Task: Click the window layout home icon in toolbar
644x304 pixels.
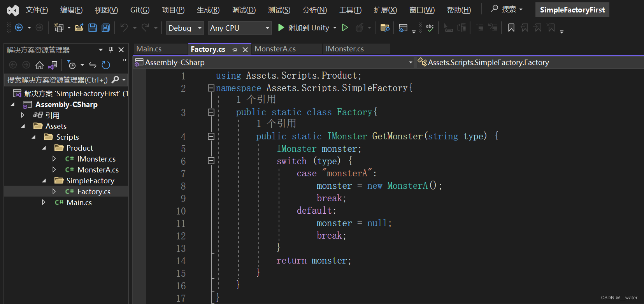Action: [x=403, y=28]
